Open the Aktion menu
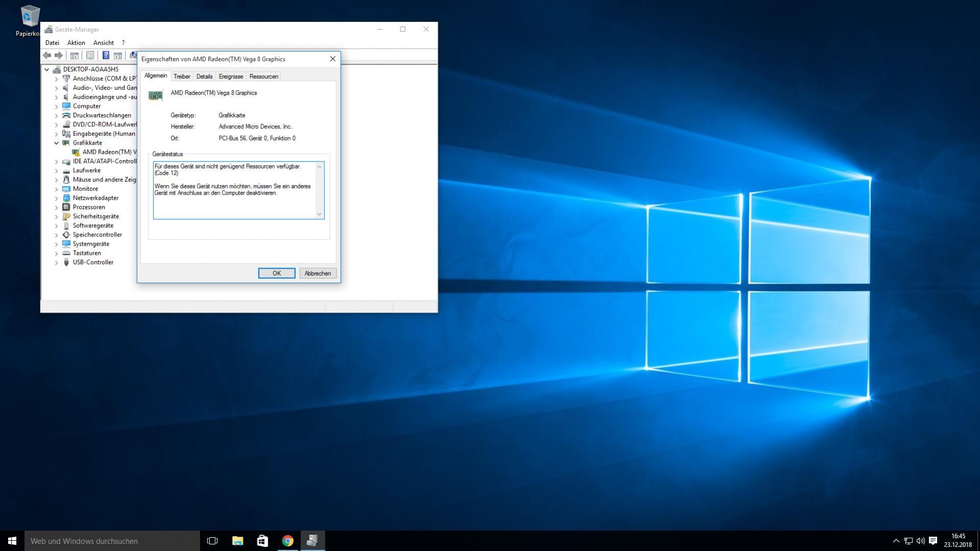Image resolution: width=980 pixels, height=551 pixels. [76, 43]
